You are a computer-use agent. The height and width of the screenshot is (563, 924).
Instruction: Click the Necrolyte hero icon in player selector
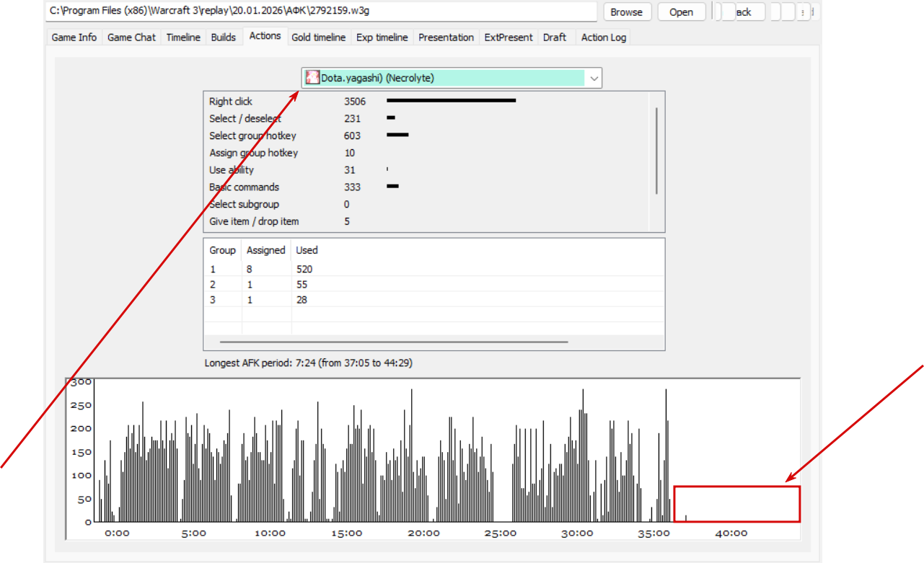point(312,78)
